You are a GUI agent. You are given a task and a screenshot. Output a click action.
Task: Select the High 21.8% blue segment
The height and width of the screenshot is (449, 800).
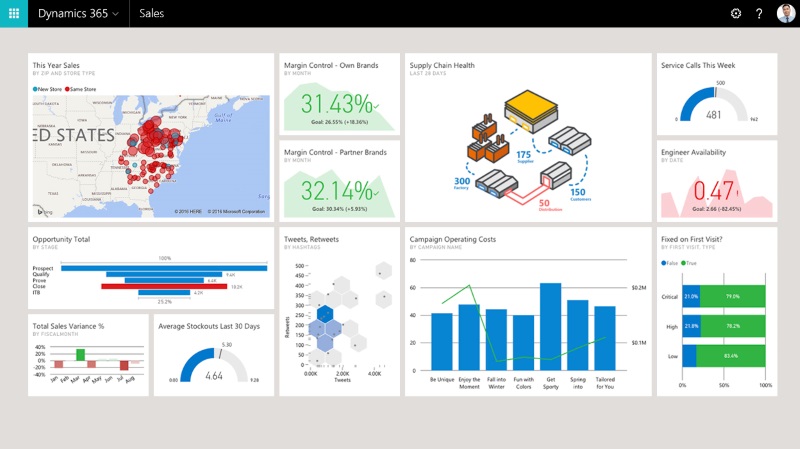tap(691, 326)
